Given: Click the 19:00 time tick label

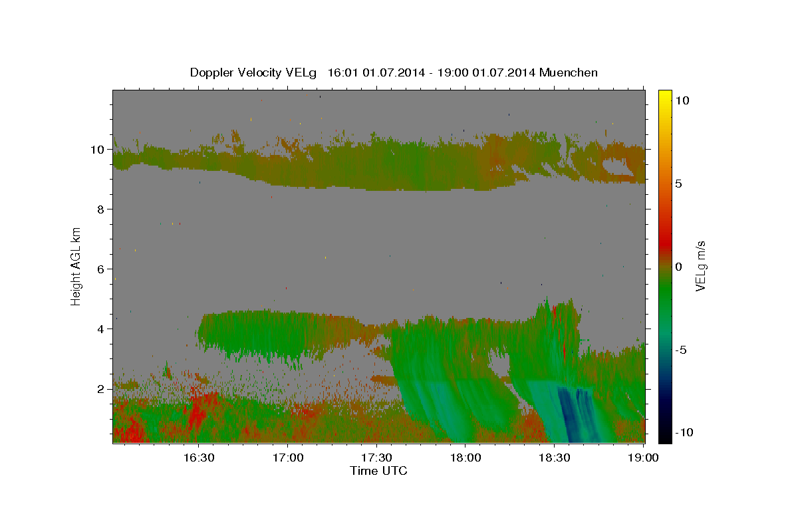Looking at the screenshot, I should click(643, 458).
